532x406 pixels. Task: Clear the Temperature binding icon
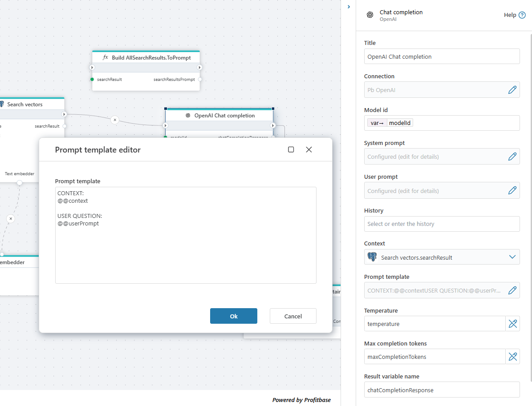point(512,324)
